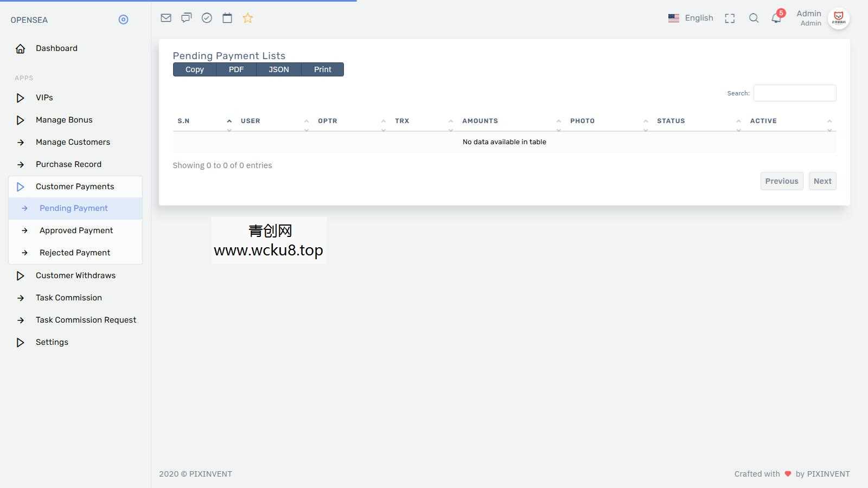Open the search magnifier icon
Image resolution: width=868 pixels, height=488 pixels.
pos(754,17)
